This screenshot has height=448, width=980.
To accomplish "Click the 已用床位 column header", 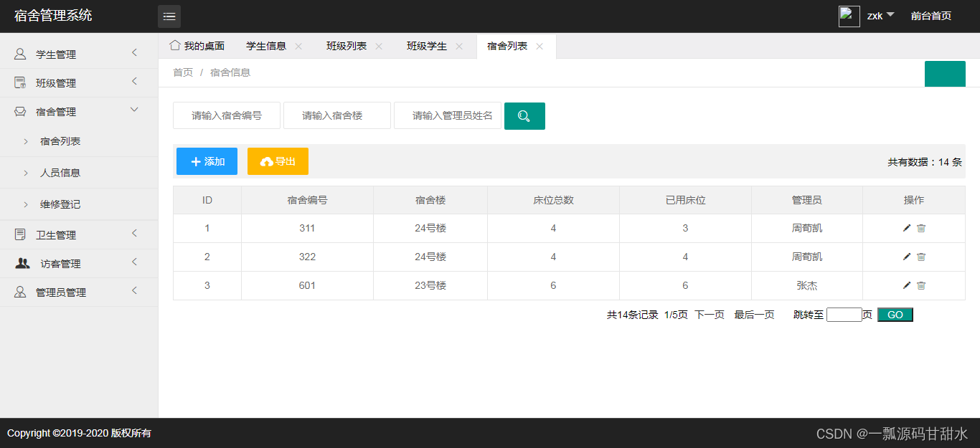I will click(685, 200).
